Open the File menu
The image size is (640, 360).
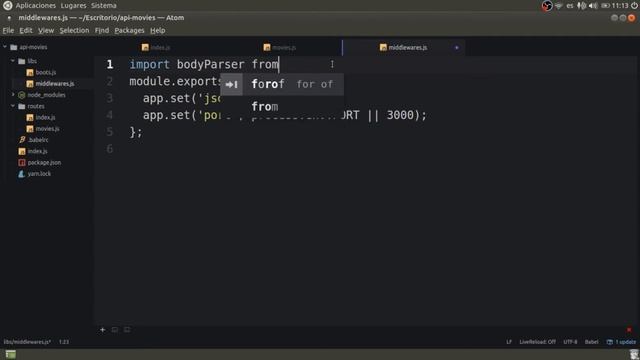(8, 31)
